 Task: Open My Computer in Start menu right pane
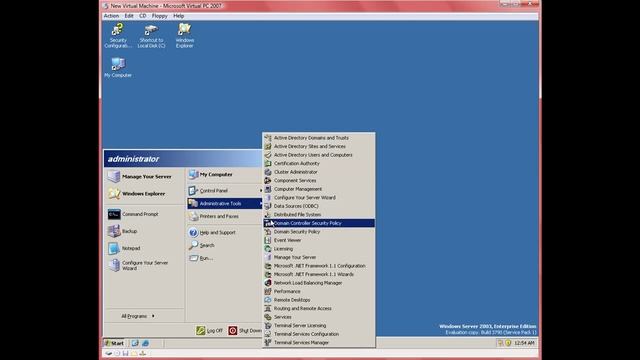click(x=224, y=174)
